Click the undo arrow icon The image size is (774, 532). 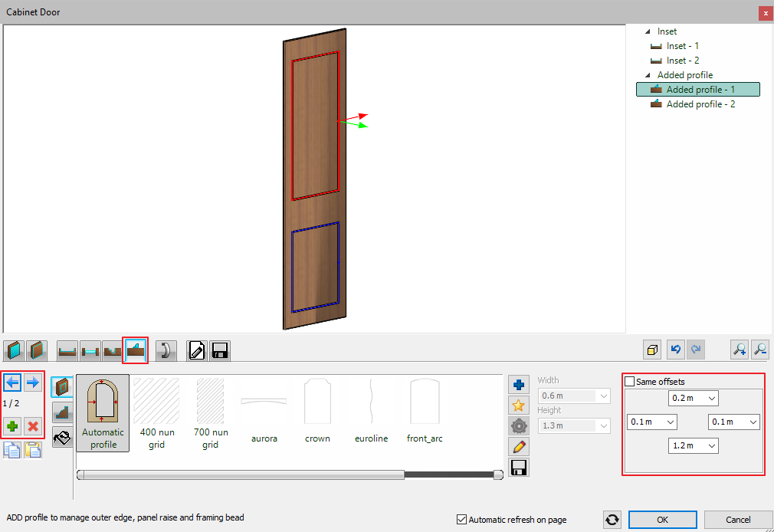point(675,350)
